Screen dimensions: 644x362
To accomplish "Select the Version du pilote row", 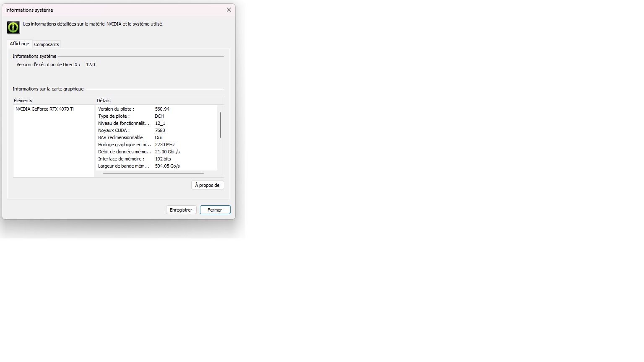I will (x=156, y=109).
